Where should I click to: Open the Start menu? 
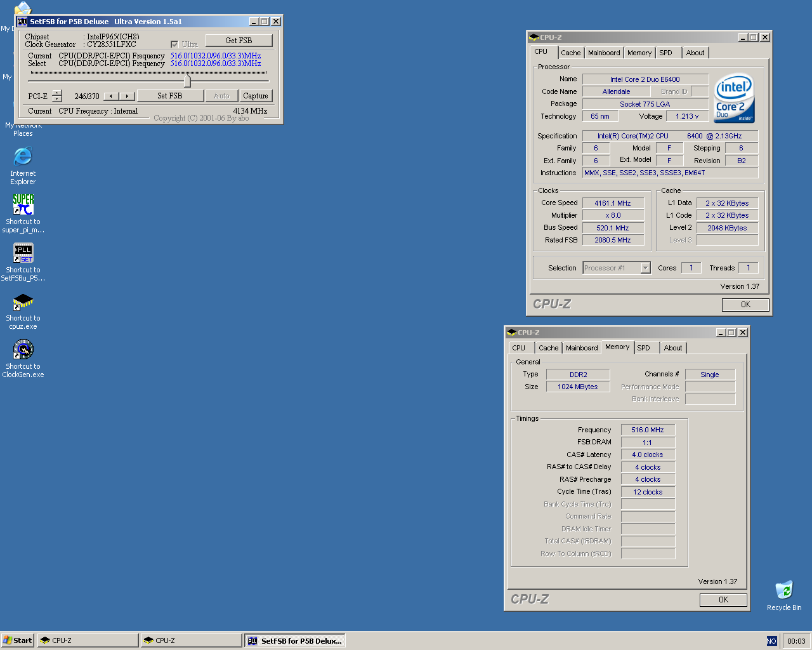pos(18,640)
